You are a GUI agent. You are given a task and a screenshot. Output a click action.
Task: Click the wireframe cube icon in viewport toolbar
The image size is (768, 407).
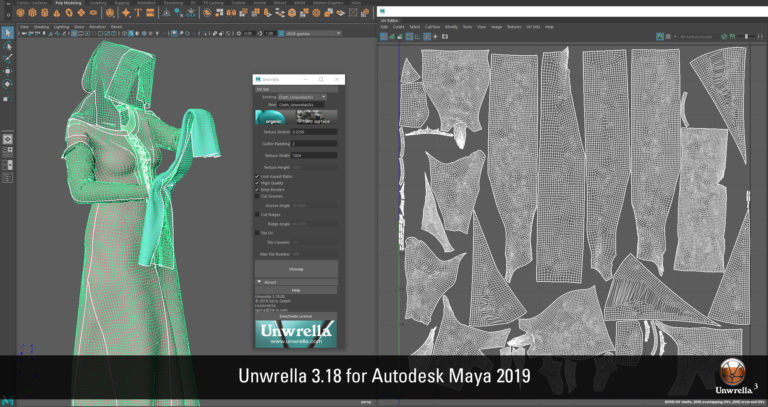coord(123,34)
